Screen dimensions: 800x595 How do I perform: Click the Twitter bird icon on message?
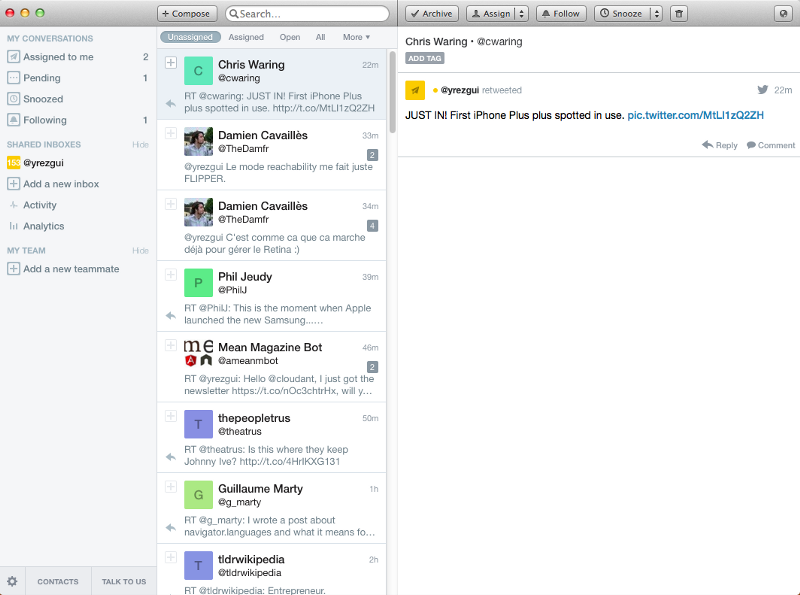pyautogui.click(x=763, y=90)
